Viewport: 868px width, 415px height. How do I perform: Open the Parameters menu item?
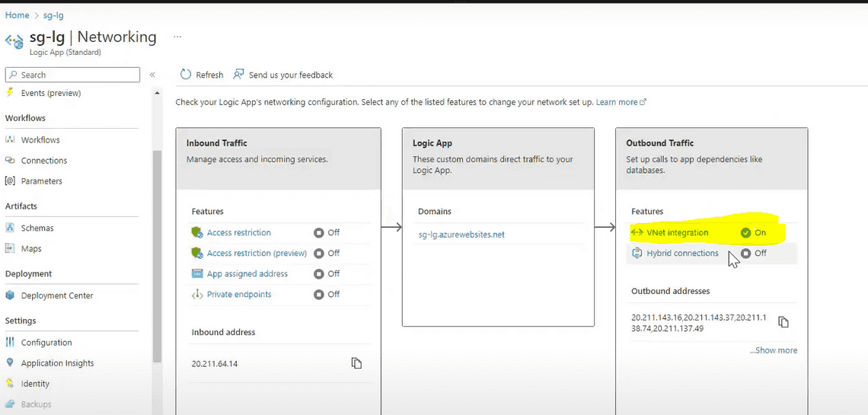(x=42, y=181)
